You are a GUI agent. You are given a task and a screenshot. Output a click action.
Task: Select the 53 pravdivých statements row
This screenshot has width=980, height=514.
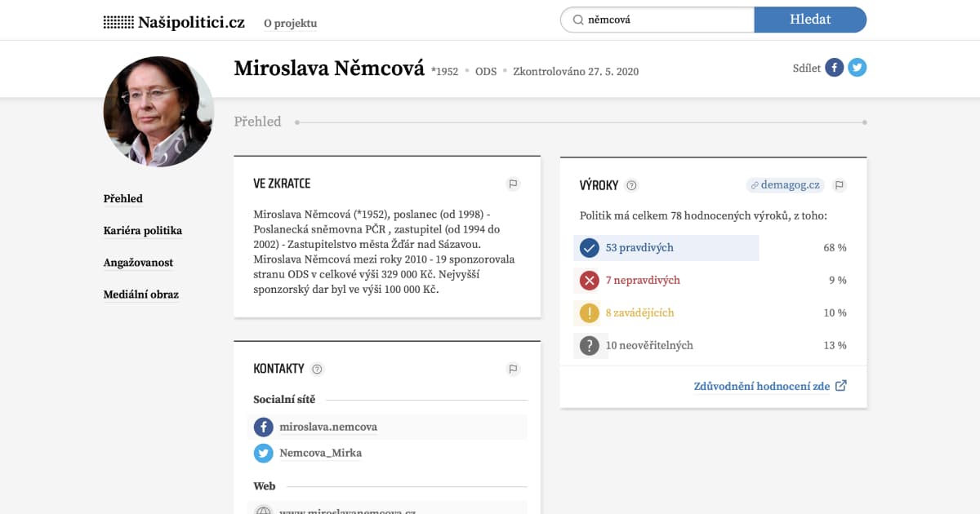tap(666, 248)
